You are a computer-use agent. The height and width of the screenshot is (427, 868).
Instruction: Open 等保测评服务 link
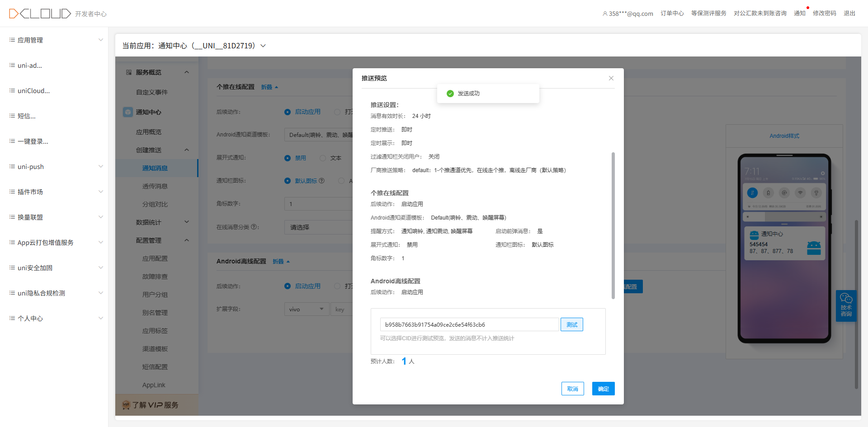709,14
